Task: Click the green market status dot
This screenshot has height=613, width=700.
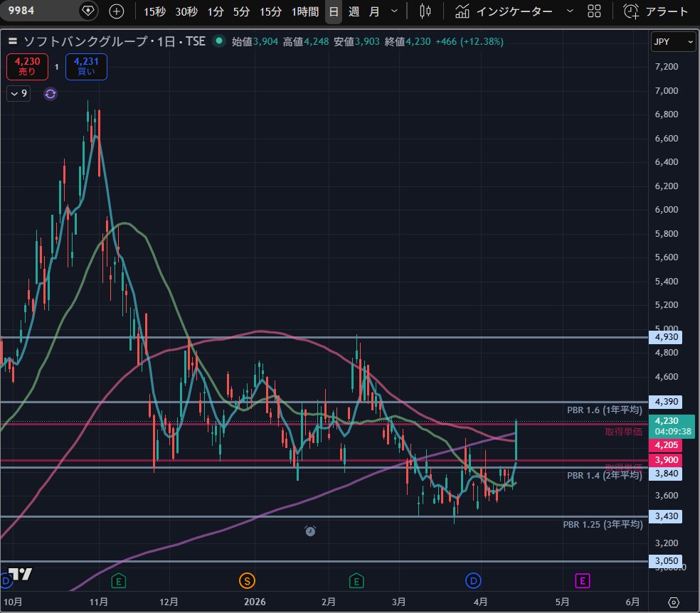Action: (219, 41)
